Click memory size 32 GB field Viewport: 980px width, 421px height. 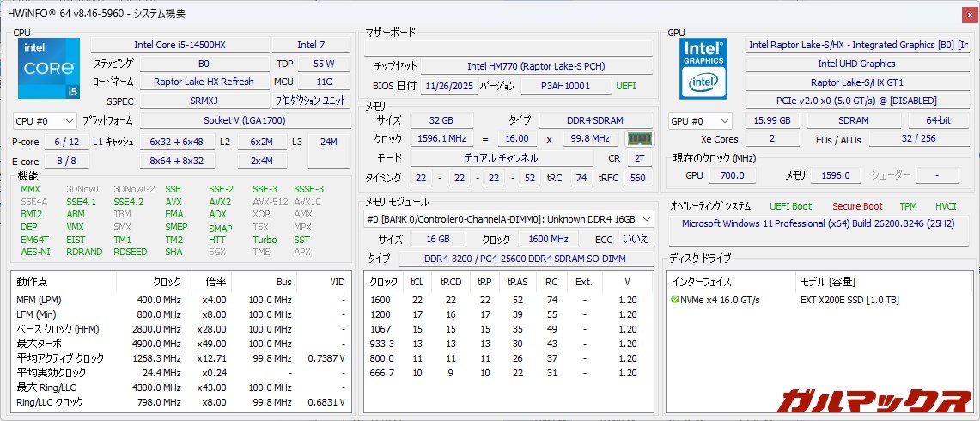point(441,120)
